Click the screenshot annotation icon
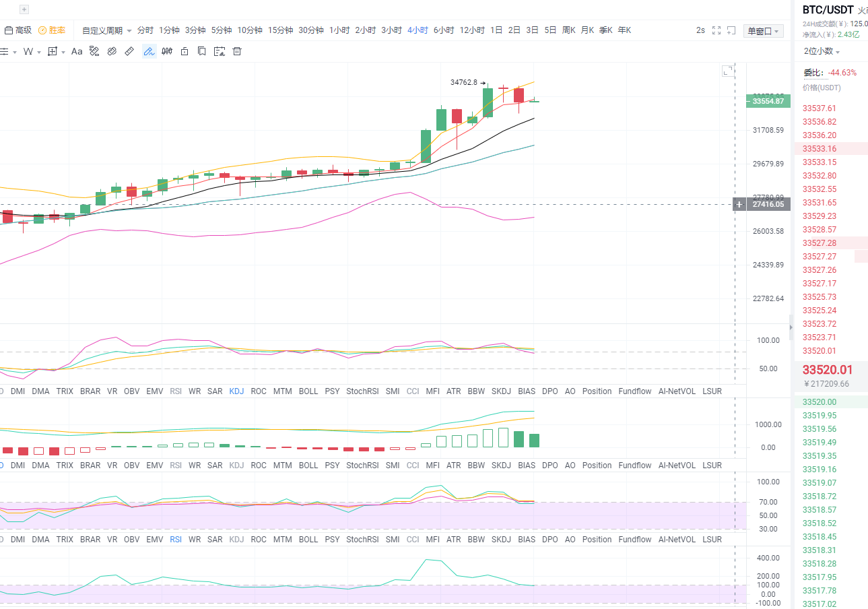 pyautogui.click(x=220, y=51)
